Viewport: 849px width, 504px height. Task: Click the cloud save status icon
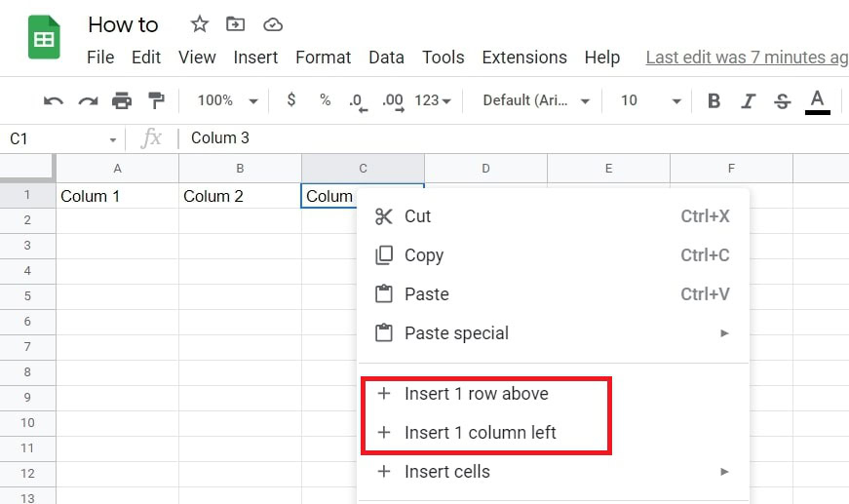pos(273,24)
